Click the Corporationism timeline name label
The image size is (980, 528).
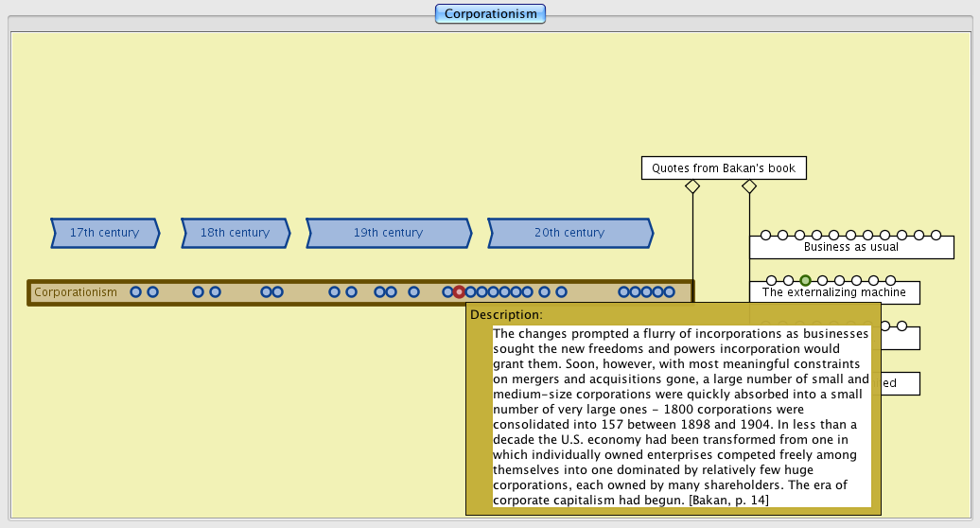pyautogui.click(x=76, y=292)
